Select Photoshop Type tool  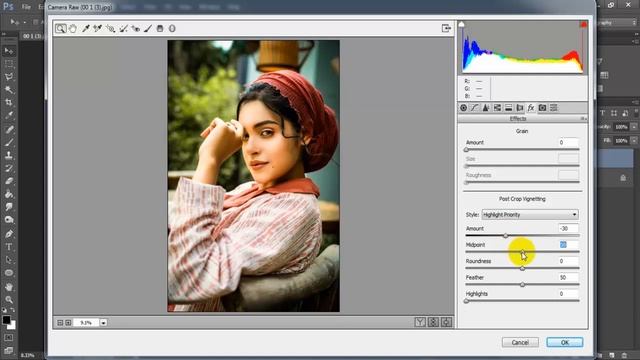click(x=9, y=247)
